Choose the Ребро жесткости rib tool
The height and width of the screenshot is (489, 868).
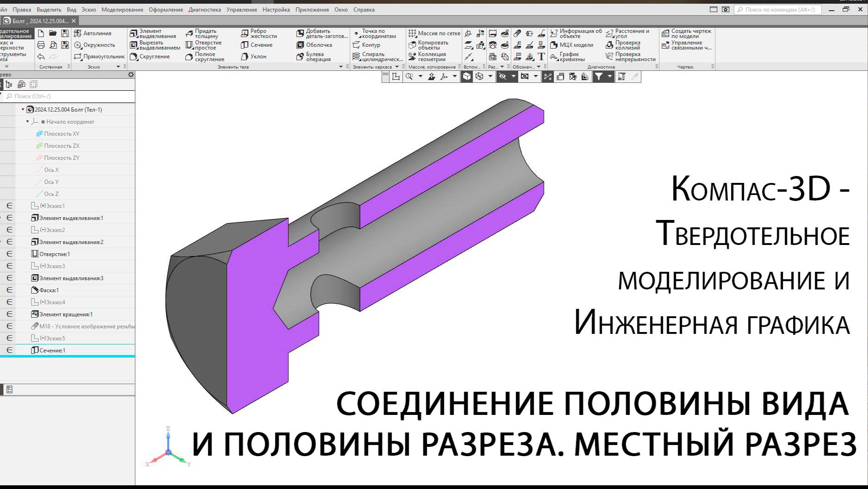(x=259, y=33)
